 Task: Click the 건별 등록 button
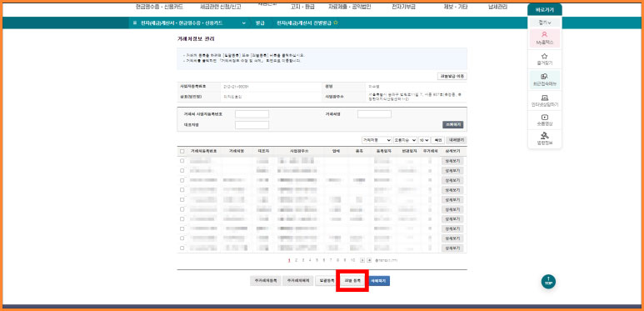(x=352, y=281)
